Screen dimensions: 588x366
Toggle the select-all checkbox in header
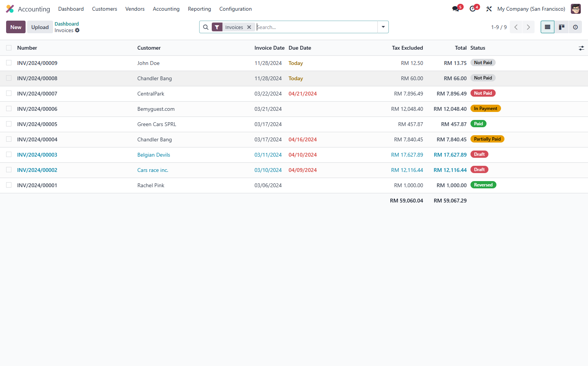click(9, 48)
